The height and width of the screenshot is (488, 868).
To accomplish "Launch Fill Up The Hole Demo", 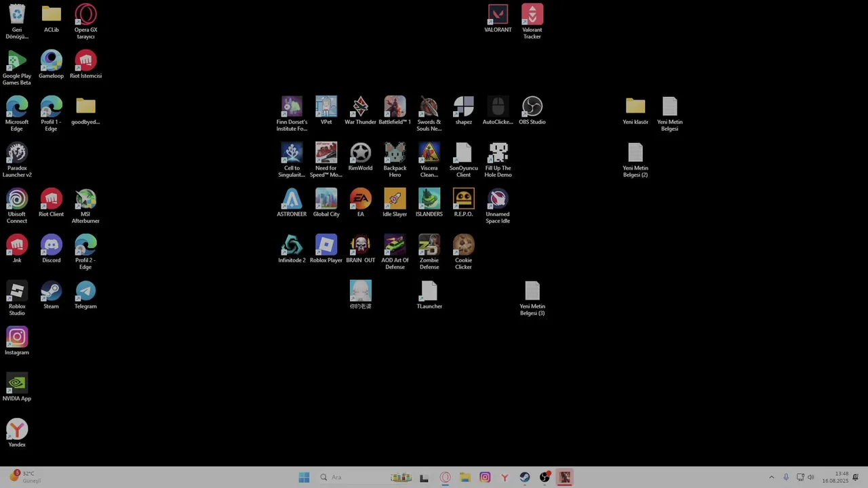I will tap(498, 153).
